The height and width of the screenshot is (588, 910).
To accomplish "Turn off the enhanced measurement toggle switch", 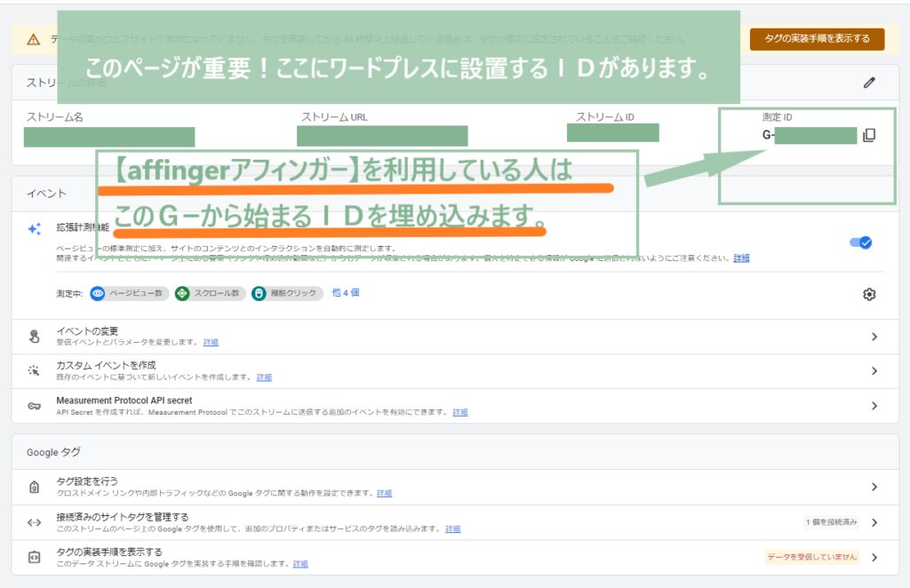I will pyautogui.click(x=860, y=242).
